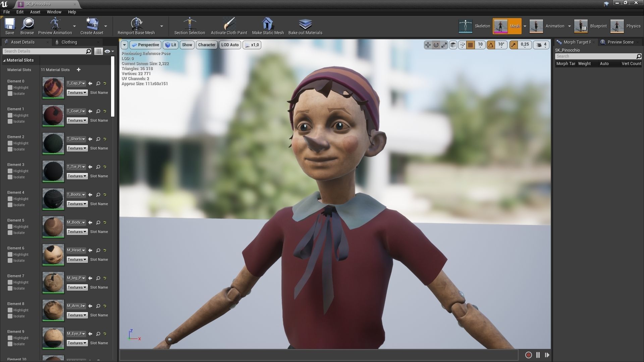Screen dimensions: 644x362
Task: Expand Reimport Base Mesh options arrow
Action: (x=162, y=26)
